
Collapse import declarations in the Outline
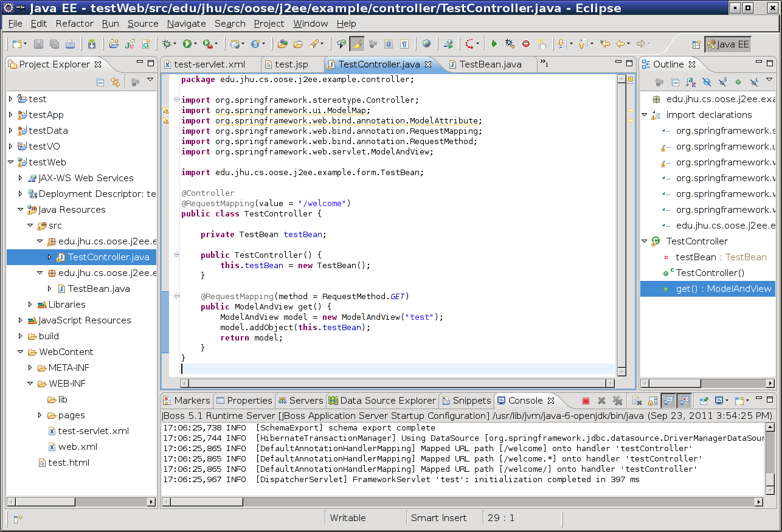click(645, 115)
